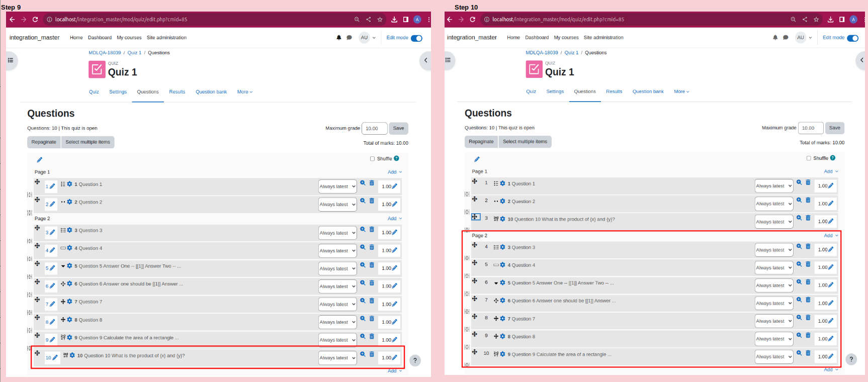This screenshot has width=868, height=382.
Task: Expand Page 2 Add menu in Step 9
Action: pos(395,219)
